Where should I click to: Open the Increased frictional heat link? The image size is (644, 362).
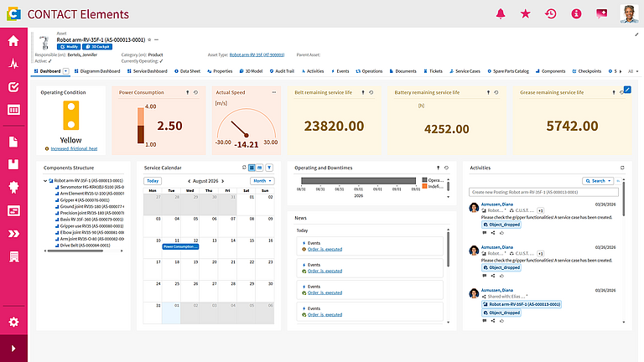[74, 148]
